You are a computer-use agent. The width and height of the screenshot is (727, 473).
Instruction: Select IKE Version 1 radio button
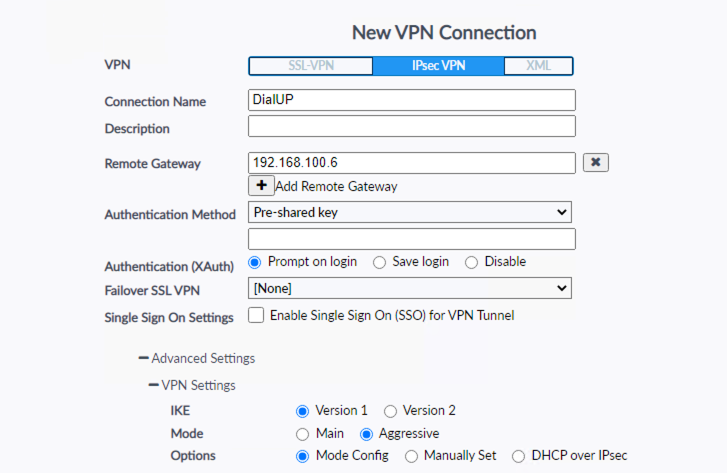[302, 410]
